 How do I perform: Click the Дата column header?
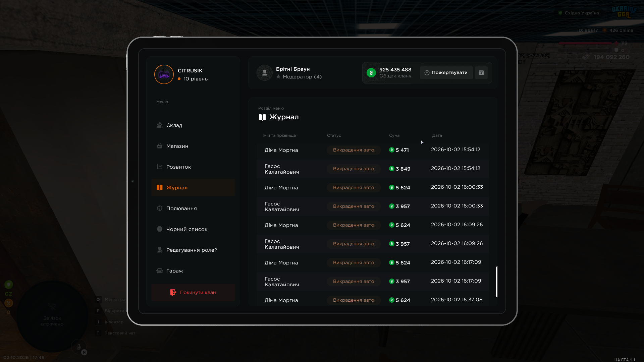[437, 135]
